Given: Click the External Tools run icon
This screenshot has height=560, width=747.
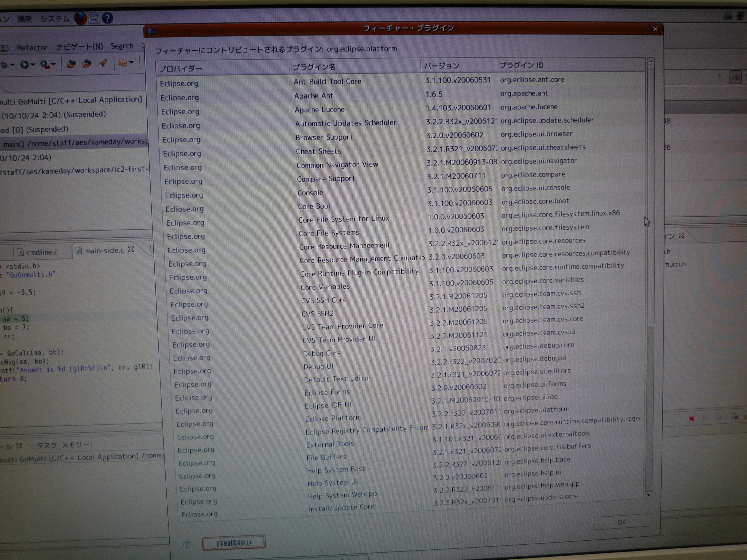Looking at the screenshot, I should (44, 65).
